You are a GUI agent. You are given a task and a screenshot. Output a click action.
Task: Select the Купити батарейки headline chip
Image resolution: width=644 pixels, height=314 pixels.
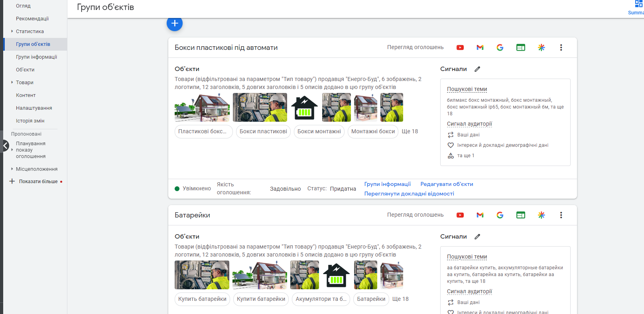tap(261, 299)
